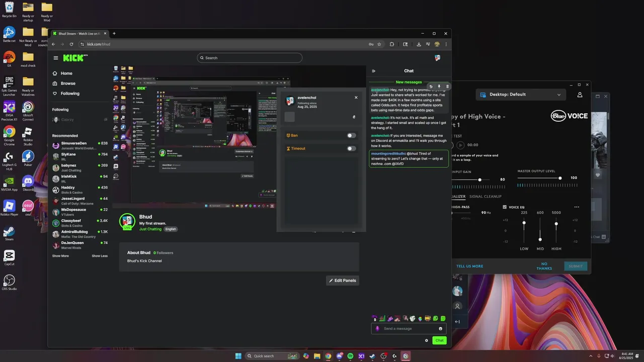644x362 pixels.
Task: Click Submit in Blue Voice survey
Action: click(576, 266)
